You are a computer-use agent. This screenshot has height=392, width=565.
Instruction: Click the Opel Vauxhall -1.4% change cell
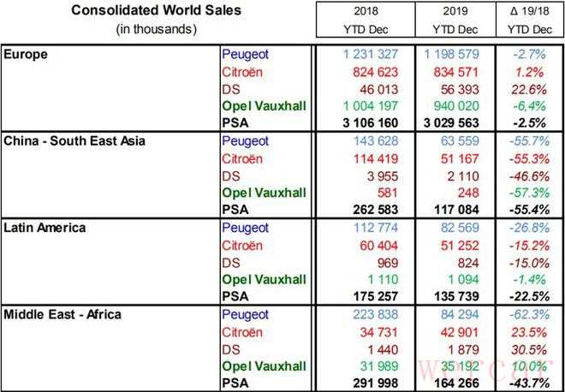(538, 279)
